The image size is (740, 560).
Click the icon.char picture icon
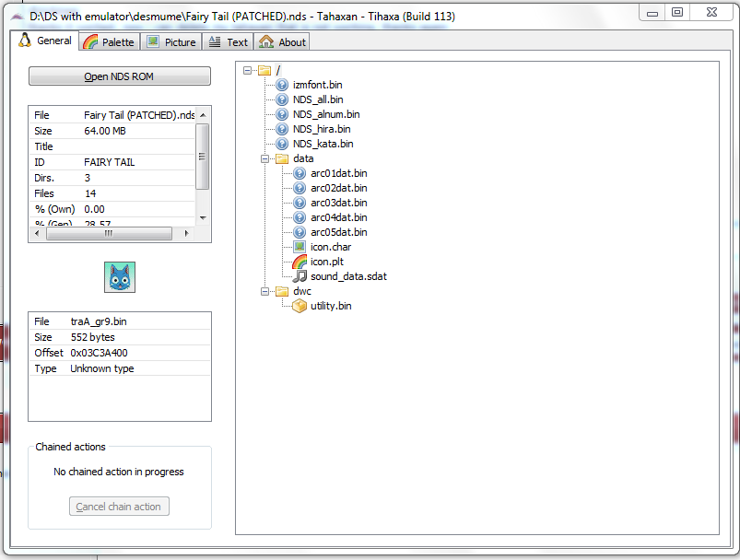[300, 247]
